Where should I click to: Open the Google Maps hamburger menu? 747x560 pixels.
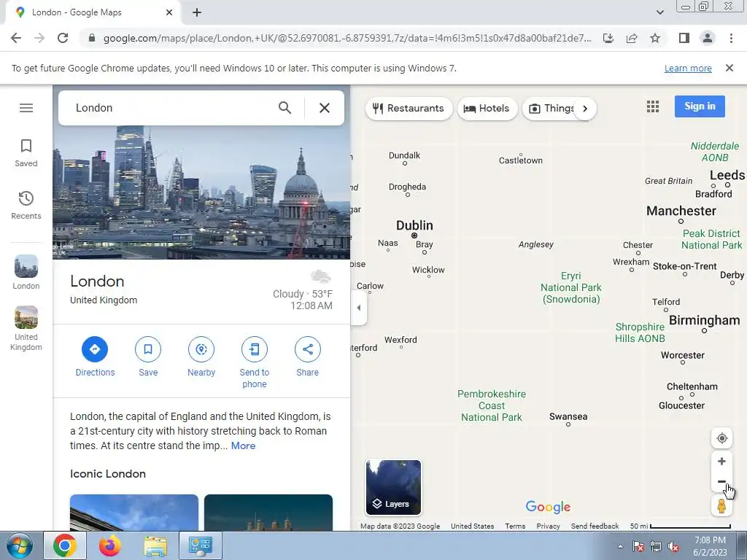click(x=26, y=108)
